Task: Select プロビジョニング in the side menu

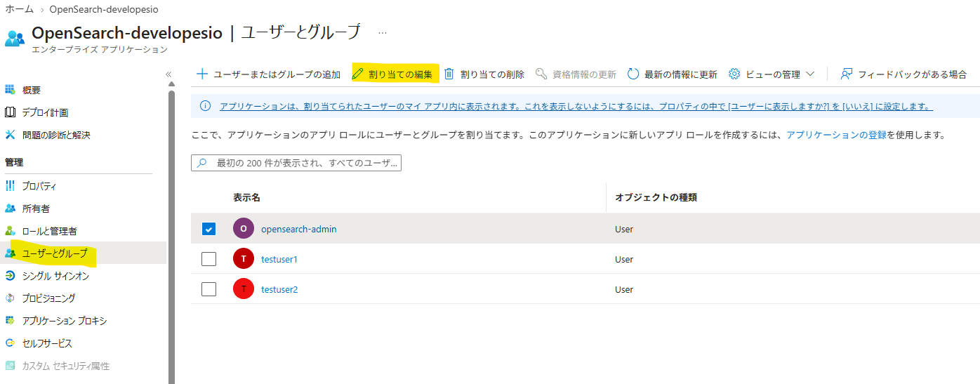Action: (x=48, y=298)
